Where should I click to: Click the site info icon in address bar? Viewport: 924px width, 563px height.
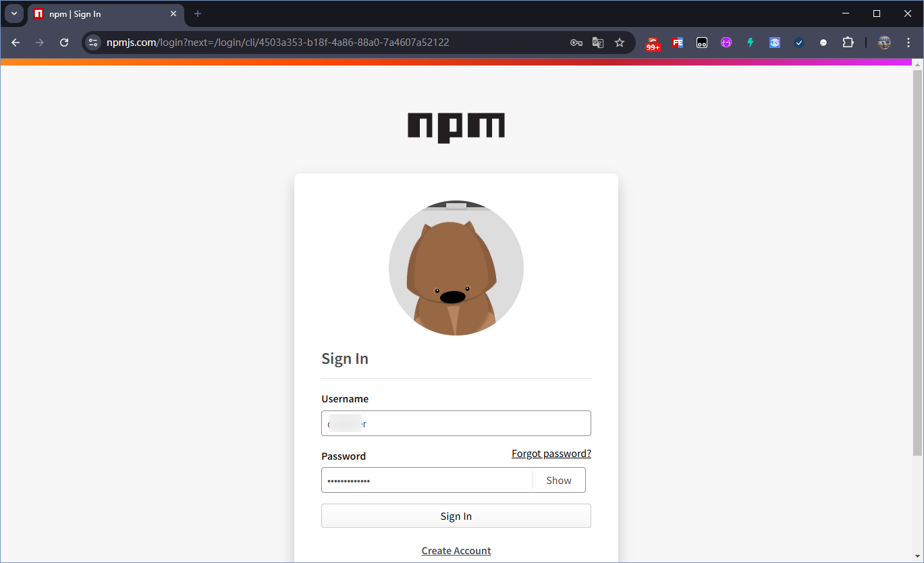[92, 42]
